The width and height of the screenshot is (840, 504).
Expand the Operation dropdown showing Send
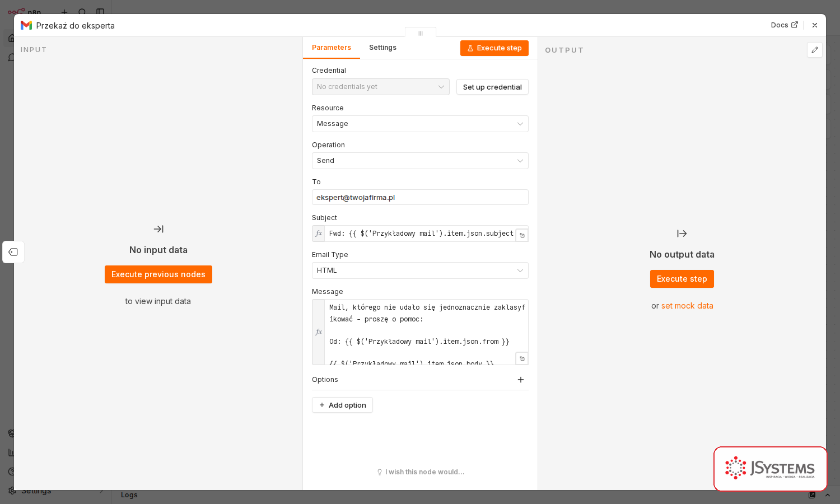pyautogui.click(x=420, y=161)
